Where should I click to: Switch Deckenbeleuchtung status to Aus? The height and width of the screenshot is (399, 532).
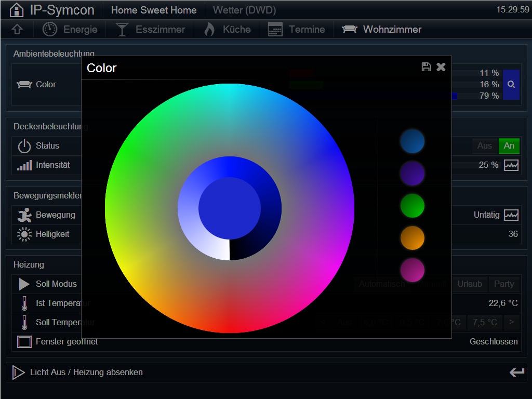[x=485, y=146]
